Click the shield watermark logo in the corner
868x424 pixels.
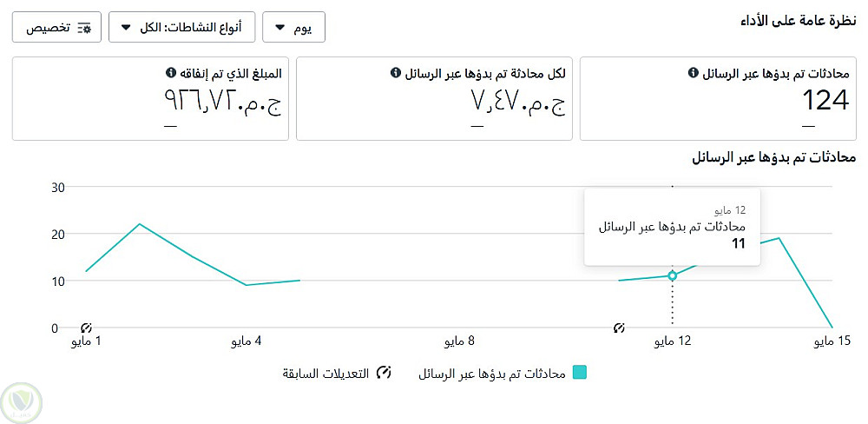coord(25,401)
